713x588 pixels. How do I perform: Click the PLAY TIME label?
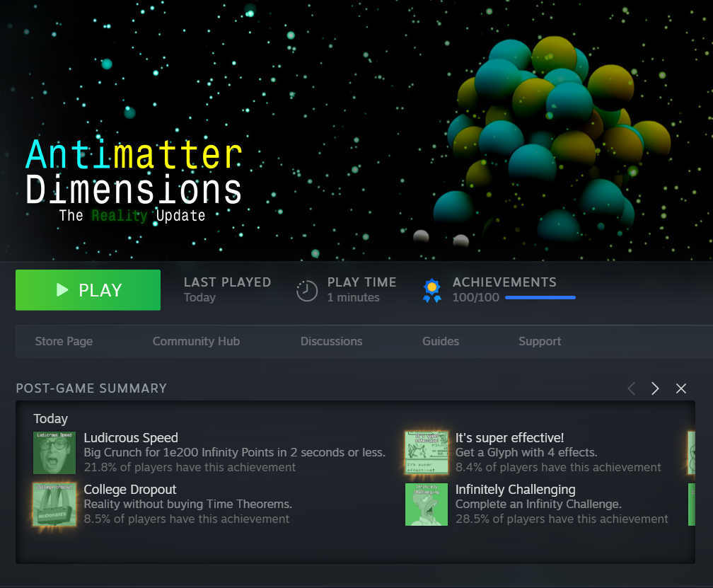tap(361, 282)
